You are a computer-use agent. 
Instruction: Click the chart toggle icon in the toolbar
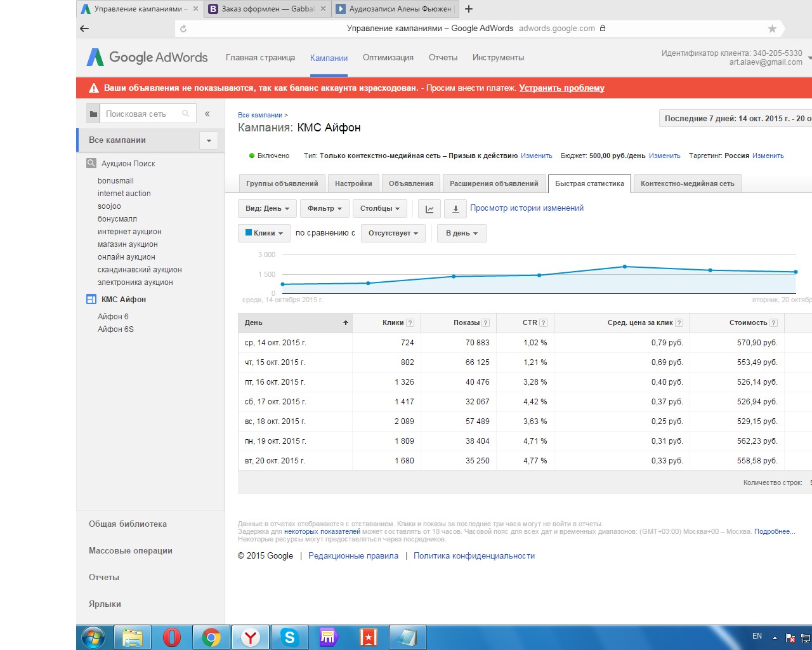click(x=429, y=208)
